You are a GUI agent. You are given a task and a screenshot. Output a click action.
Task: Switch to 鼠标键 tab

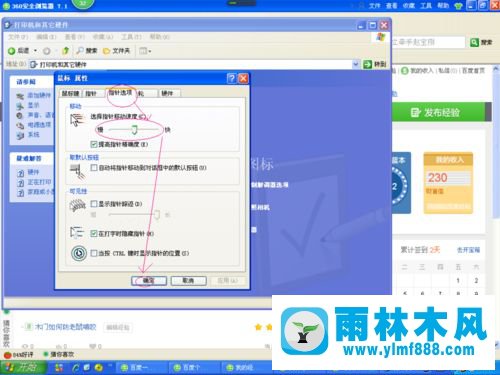[x=71, y=93]
